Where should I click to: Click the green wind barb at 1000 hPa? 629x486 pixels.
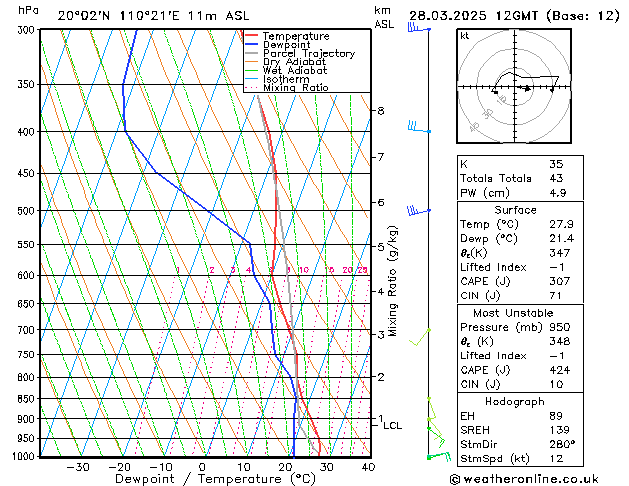tap(439, 456)
